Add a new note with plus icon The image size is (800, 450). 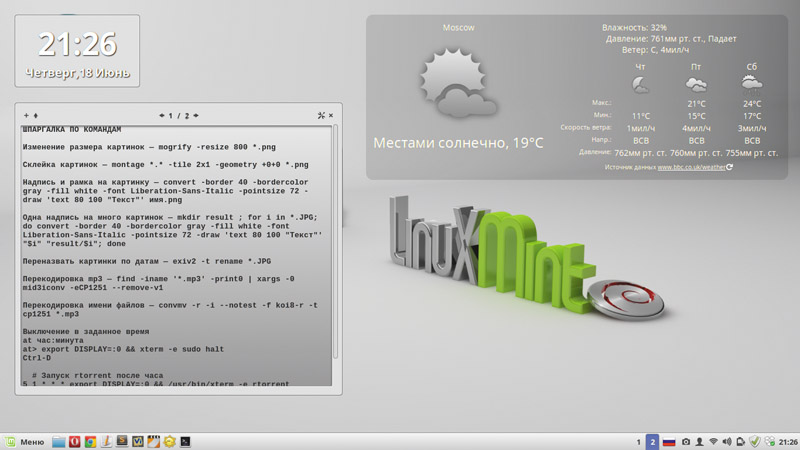26,116
